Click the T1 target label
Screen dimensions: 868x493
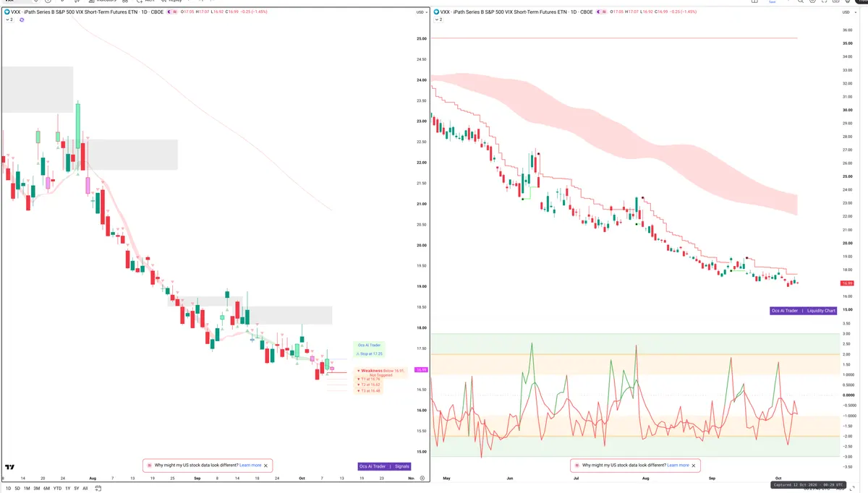click(369, 379)
